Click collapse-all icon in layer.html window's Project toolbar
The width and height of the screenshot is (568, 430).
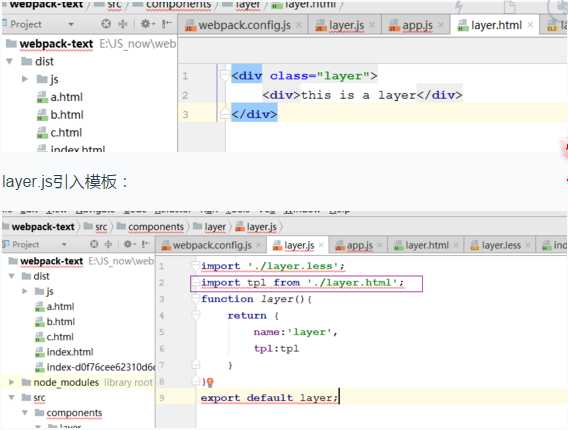[x=123, y=24]
